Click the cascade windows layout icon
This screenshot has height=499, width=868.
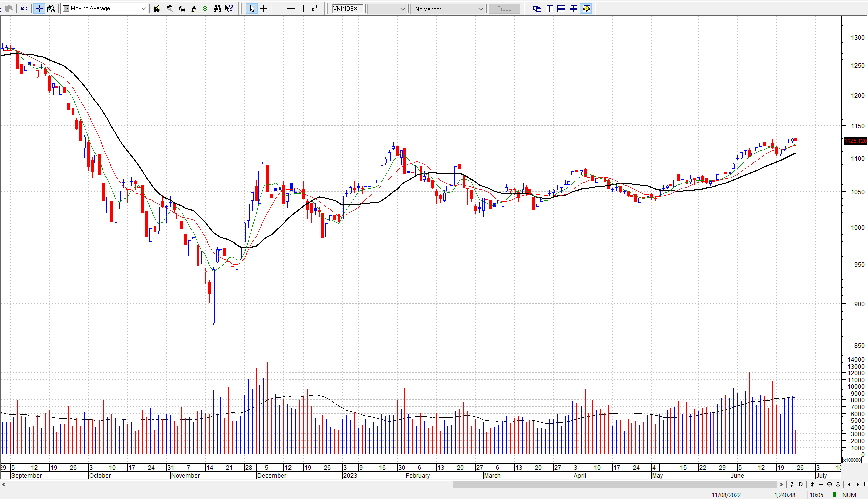pyautogui.click(x=537, y=9)
